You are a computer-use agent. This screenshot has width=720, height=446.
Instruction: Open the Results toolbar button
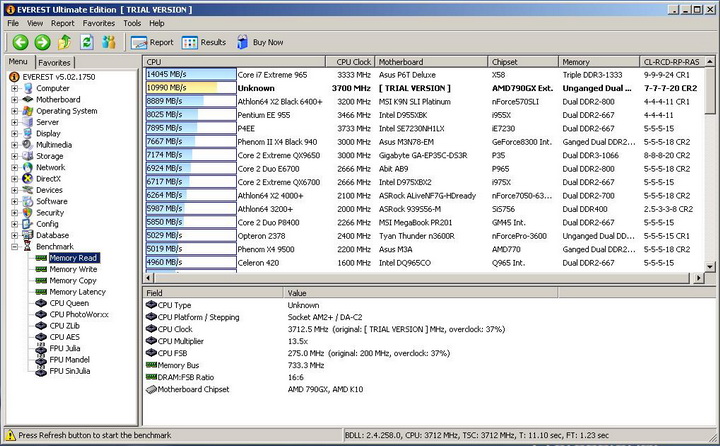coord(203,42)
